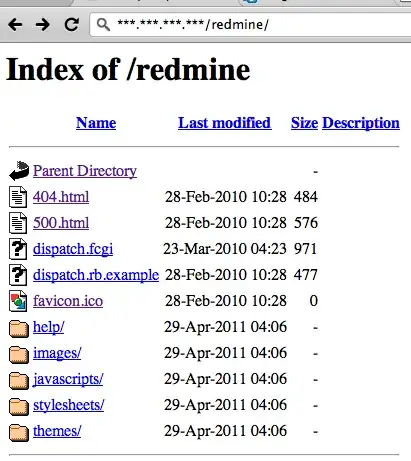This screenshot has height=461, width=411.
Task: Sort the listing by Name
Action: 96,123
